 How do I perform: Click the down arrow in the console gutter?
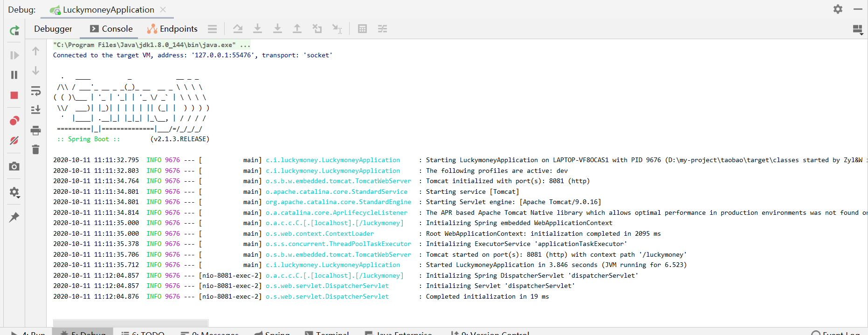(36, 71)
